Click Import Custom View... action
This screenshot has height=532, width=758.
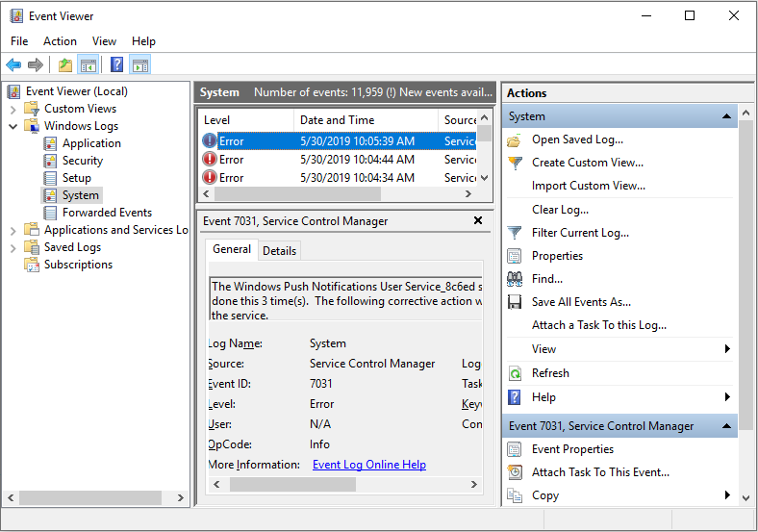click(x=589, y=186)
